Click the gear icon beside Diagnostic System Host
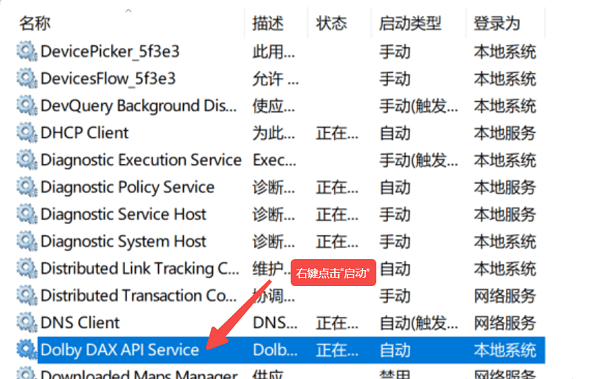The height and width of the screenshot is (379, 600). pos(27,242)
